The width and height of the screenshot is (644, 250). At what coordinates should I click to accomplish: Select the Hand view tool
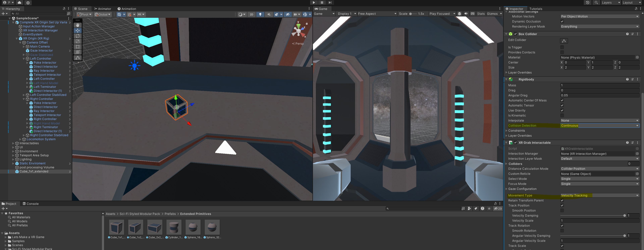77,25
